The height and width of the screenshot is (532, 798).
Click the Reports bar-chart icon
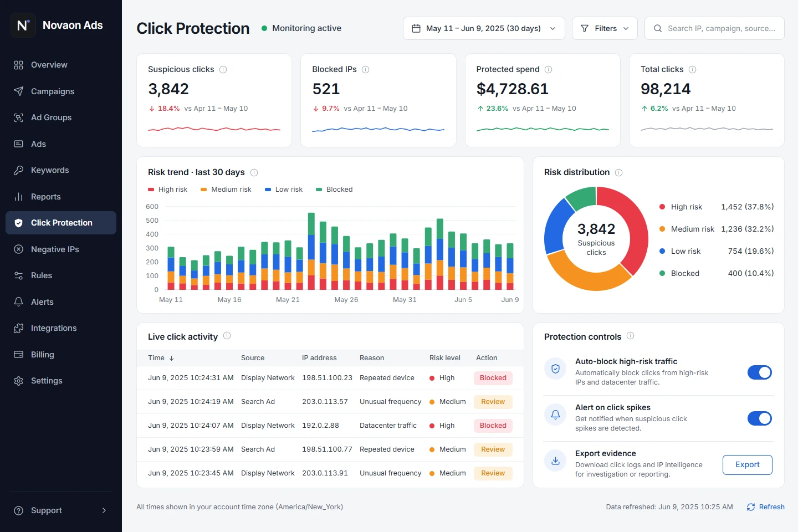pyautogui.click(x=18, y=197)
